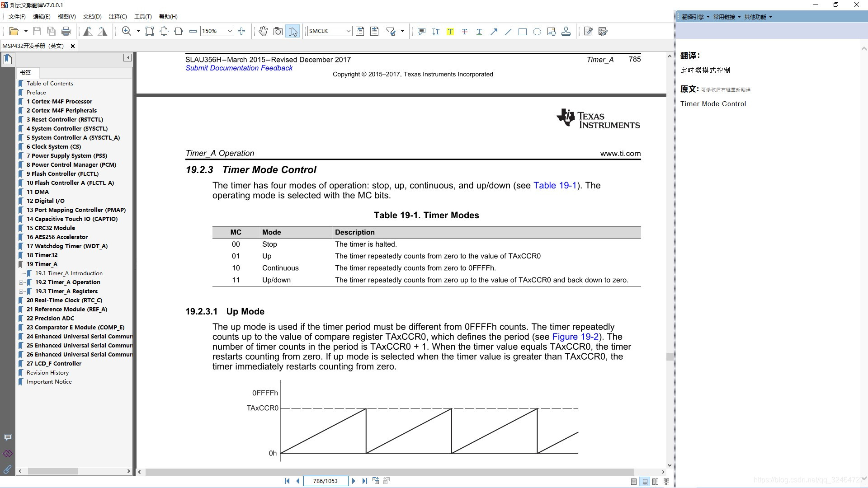868x488 pixels.
Task: Rotate page clockwise icon
Action: click(103, 31)
